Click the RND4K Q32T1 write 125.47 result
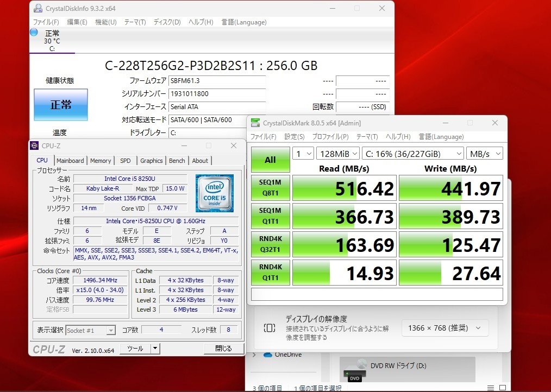The width and height of the screenshot is (551, 392). pyautogui.click(x=451, y=244)
